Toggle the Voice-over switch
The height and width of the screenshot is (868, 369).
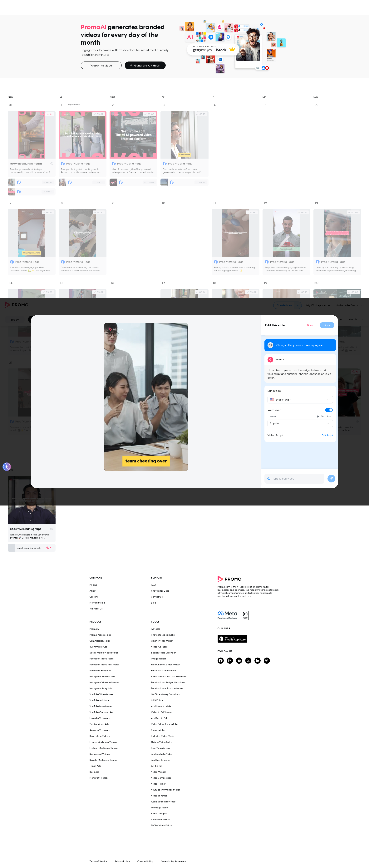point(329,410)
